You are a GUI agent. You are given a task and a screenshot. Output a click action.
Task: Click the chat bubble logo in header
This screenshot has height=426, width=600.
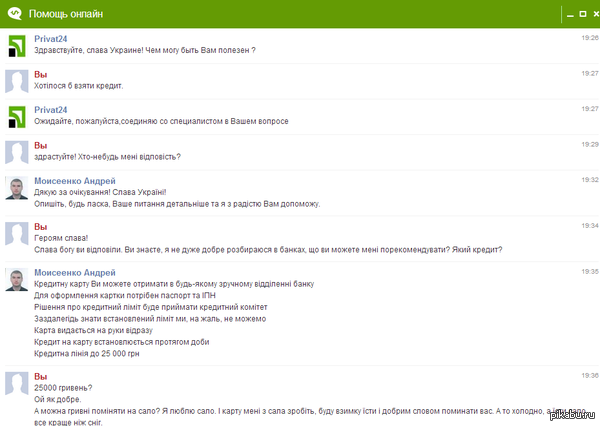(x=15, y=13)
